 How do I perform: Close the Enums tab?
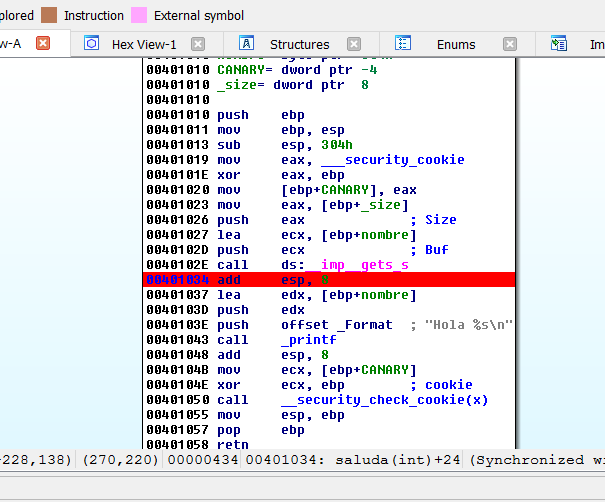coord(510,44)
